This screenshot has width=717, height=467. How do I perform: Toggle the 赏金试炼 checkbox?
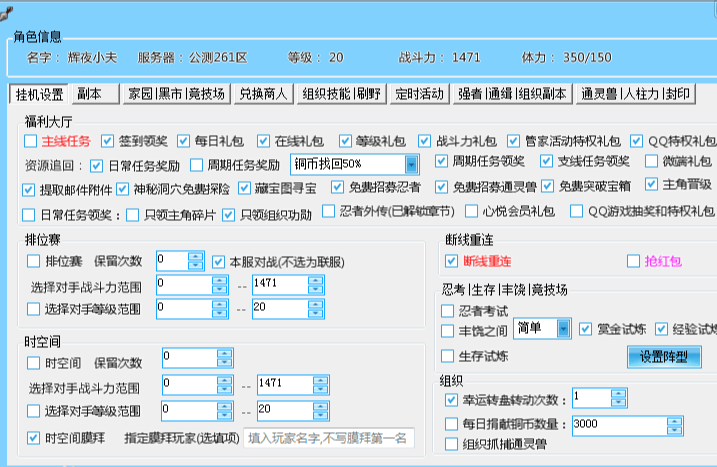click(585, 329)
